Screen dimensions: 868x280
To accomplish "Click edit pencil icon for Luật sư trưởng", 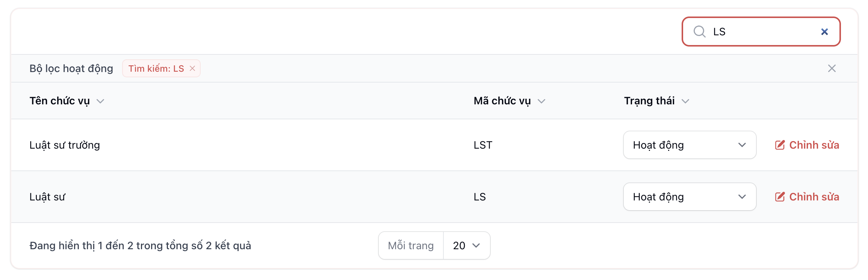I will pos(780,145).
